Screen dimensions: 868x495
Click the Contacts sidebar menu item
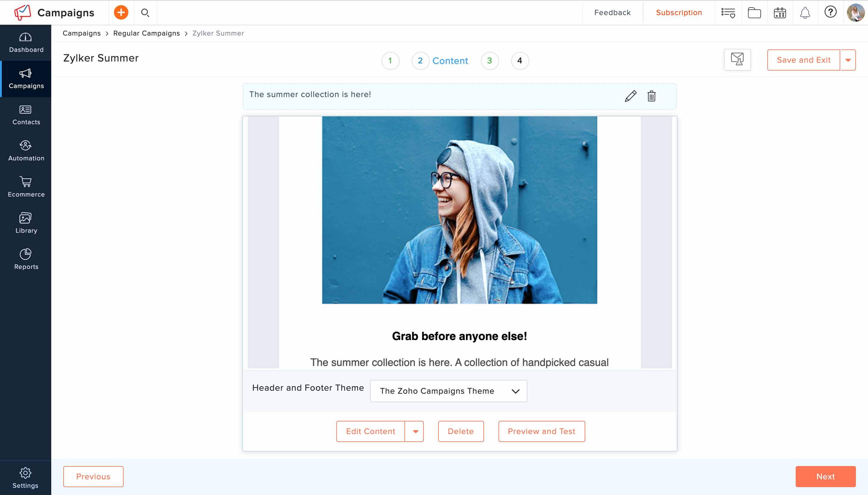(26, 115)
